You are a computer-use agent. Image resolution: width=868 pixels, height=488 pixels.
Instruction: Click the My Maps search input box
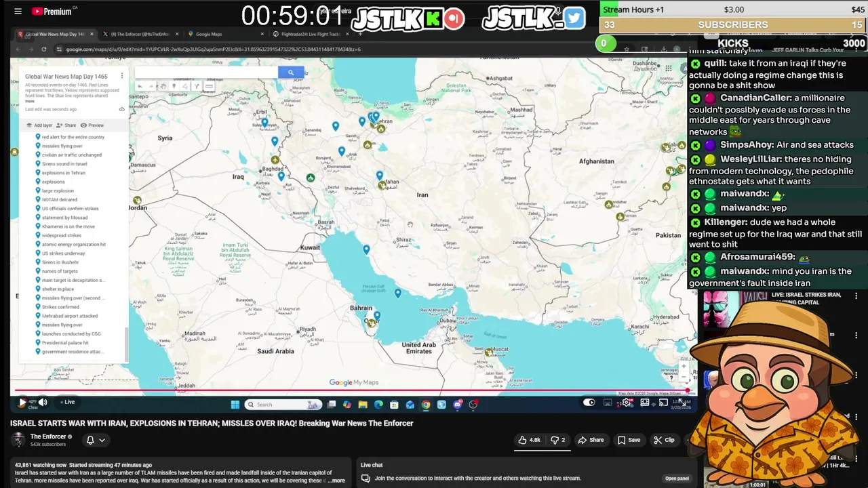[206, 73]
